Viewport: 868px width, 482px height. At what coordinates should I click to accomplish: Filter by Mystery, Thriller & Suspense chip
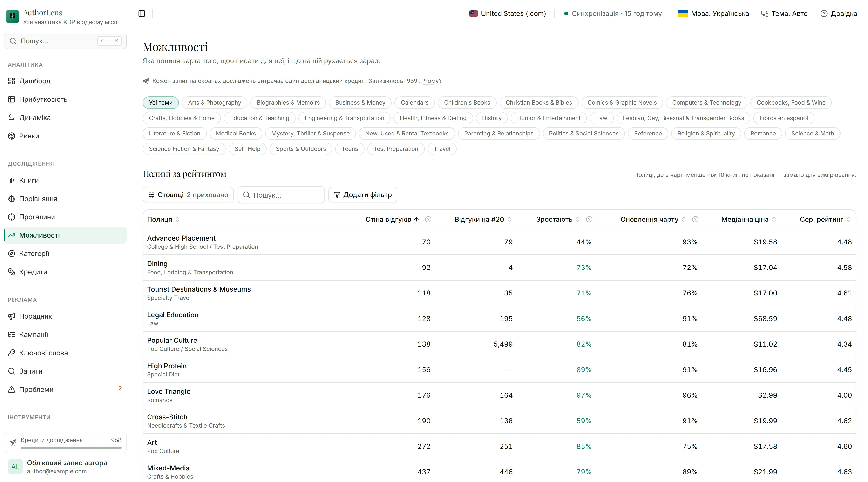tap(310, 133)
